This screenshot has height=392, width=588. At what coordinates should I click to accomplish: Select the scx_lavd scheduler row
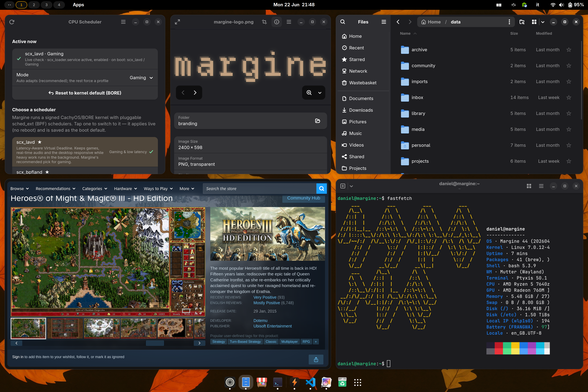pyautogui.click(x=85, y=152)
